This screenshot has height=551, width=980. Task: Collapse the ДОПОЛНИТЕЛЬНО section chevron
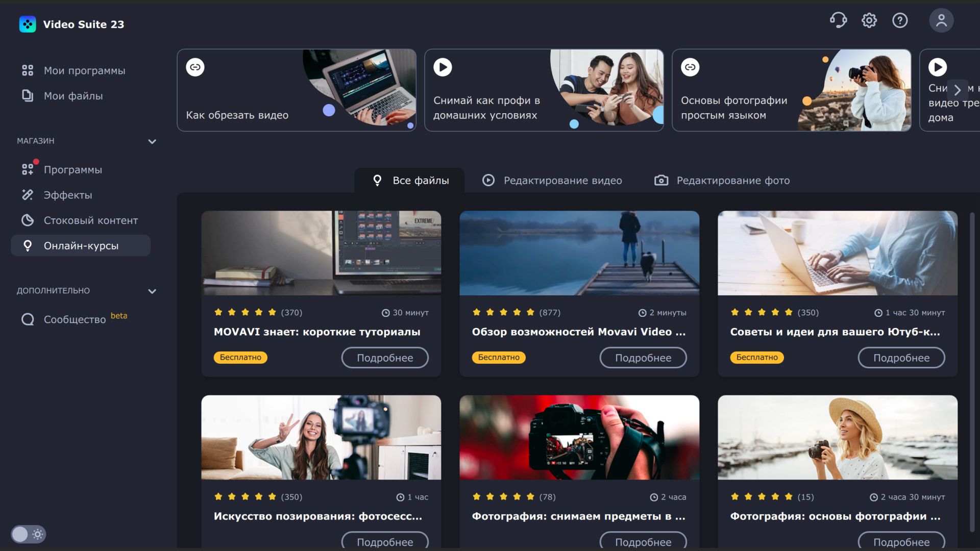(152, 291)
